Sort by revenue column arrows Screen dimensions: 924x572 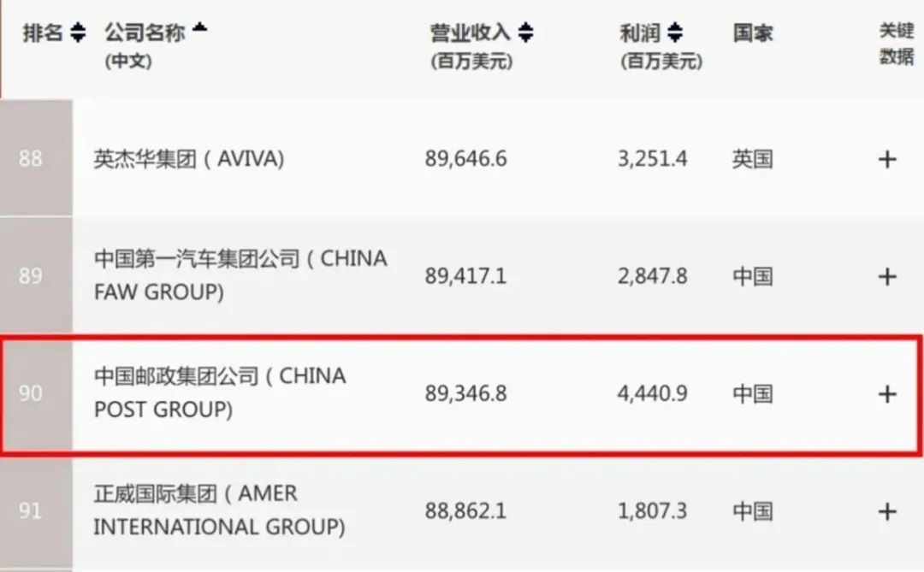[x=525, y=33]
